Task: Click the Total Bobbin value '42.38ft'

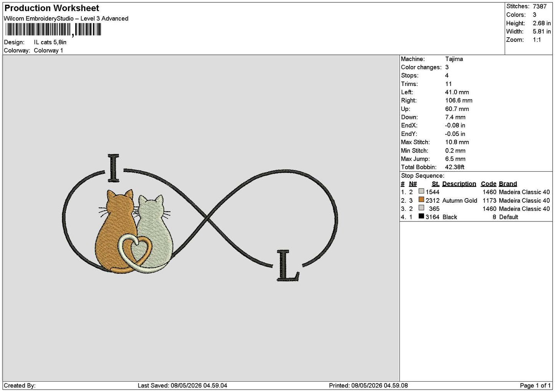Action: point(455,167)
